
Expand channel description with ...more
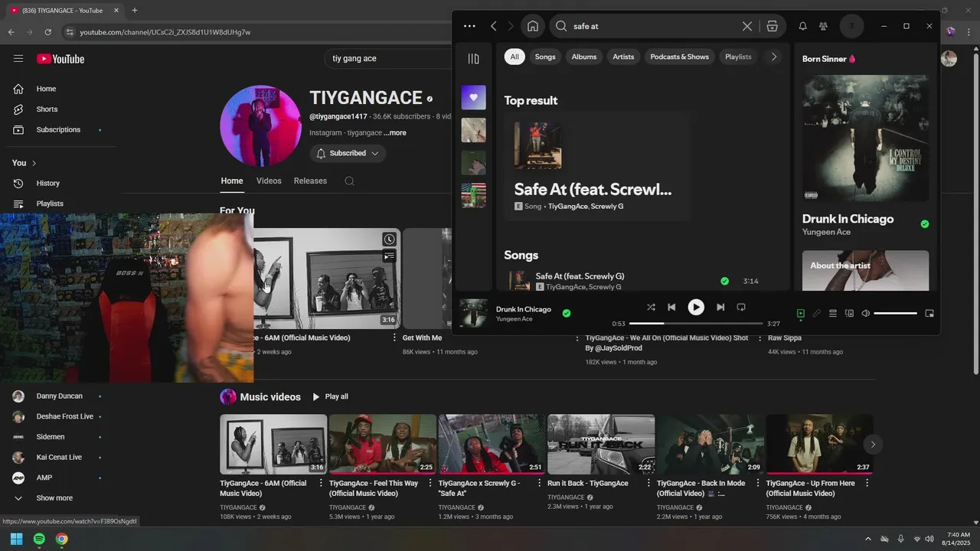click(x=395, y=132)
